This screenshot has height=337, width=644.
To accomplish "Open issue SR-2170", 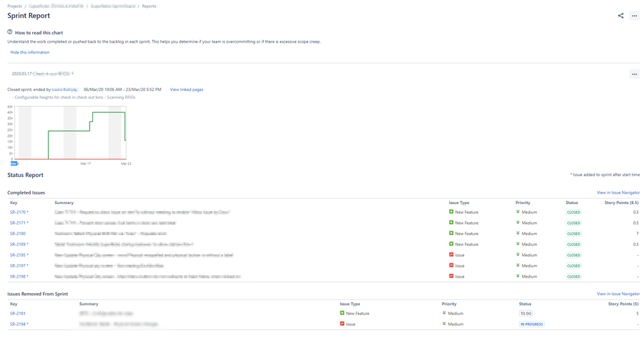I will pyautogui.click(x=17, y=212).
